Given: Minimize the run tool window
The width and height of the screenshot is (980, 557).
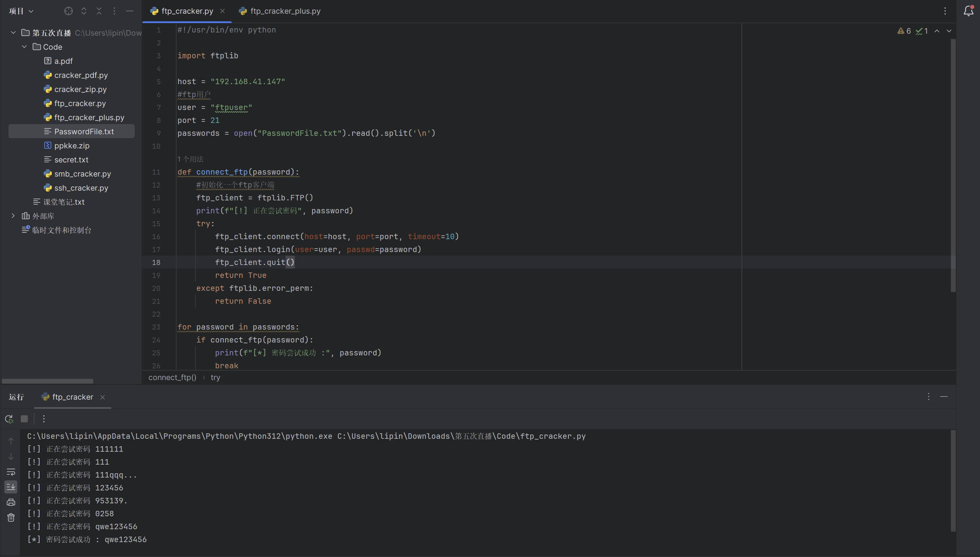Looking at the screenshot, I should pyautogui.click(x=944, y=397).
